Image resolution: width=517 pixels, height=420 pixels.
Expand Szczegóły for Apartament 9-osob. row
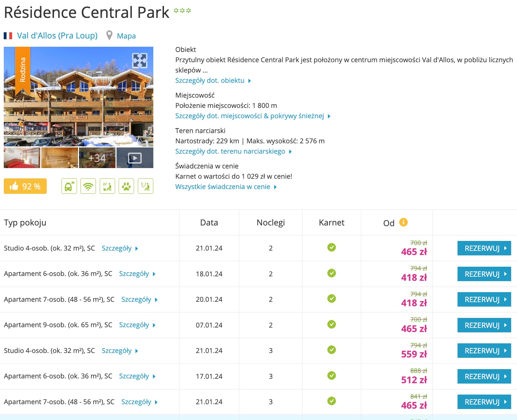coord(137,325)
